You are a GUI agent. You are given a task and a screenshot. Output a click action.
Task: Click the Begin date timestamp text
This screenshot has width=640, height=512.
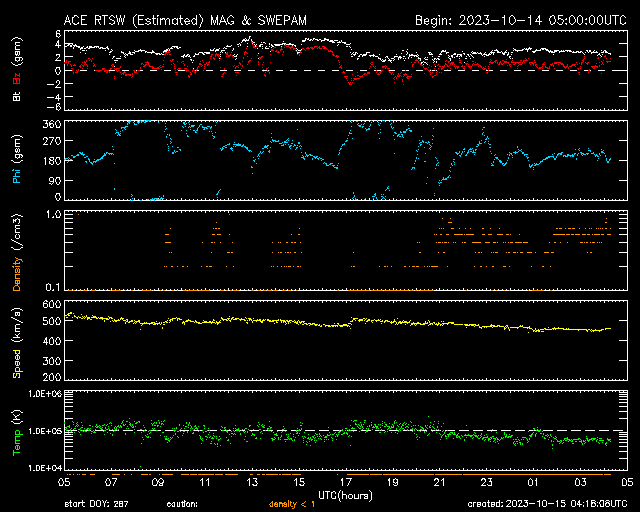pyautogui.click(x=519, y=20)
